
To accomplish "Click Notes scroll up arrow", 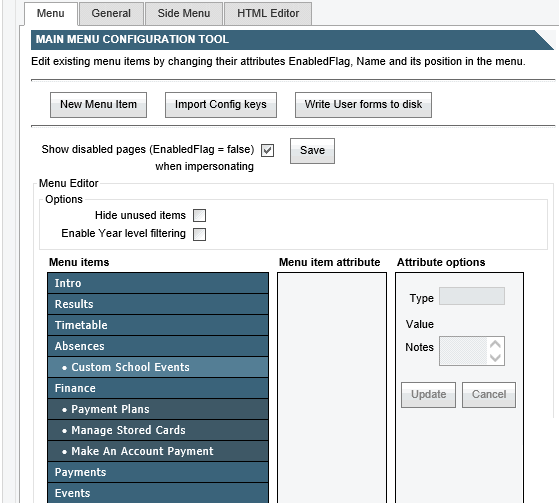I will click(x=496, y=344).
